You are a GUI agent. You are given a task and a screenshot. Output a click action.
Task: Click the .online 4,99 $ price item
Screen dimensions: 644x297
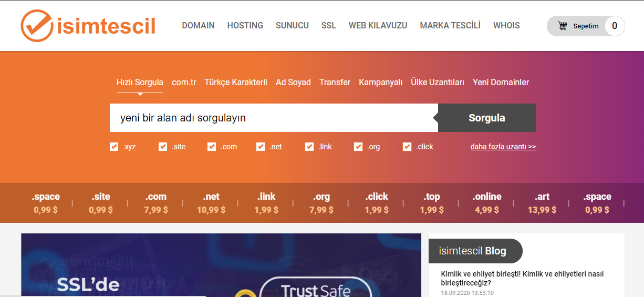pos(487,203)
